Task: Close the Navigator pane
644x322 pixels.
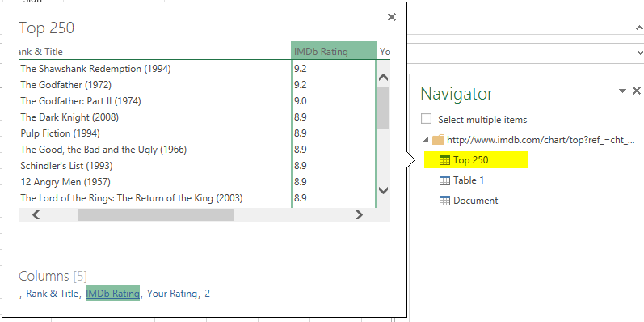Action: pos(637,91)
